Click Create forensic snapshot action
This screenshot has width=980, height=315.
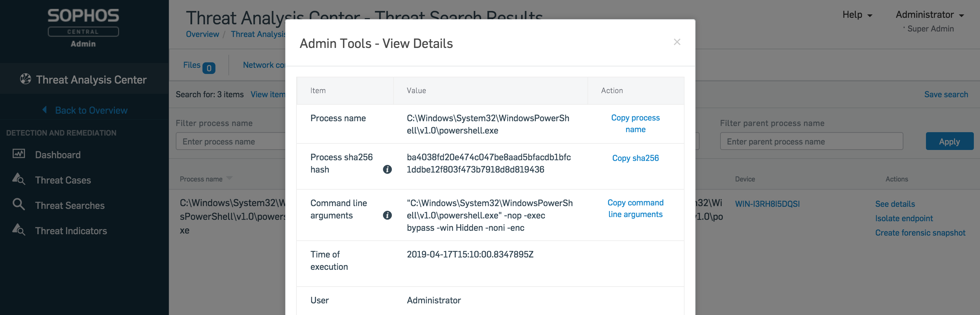[x=920, y=233]
